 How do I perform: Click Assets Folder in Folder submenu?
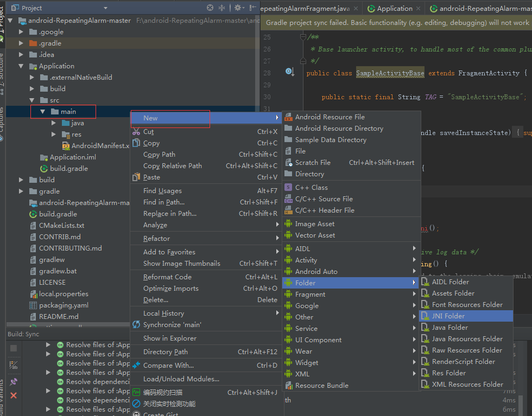tap(453, 293)
